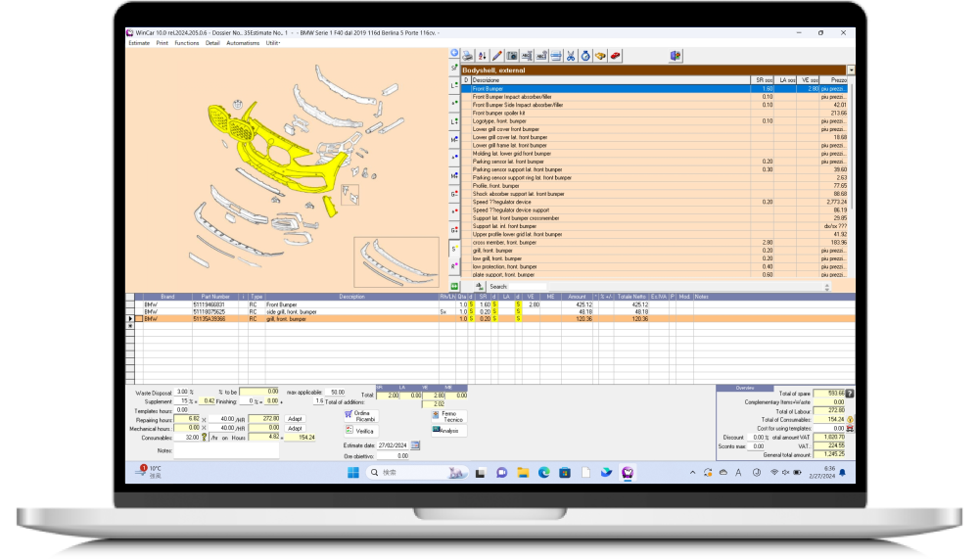
Task: Open the Analysis button
Action: (x=446, y=430)
